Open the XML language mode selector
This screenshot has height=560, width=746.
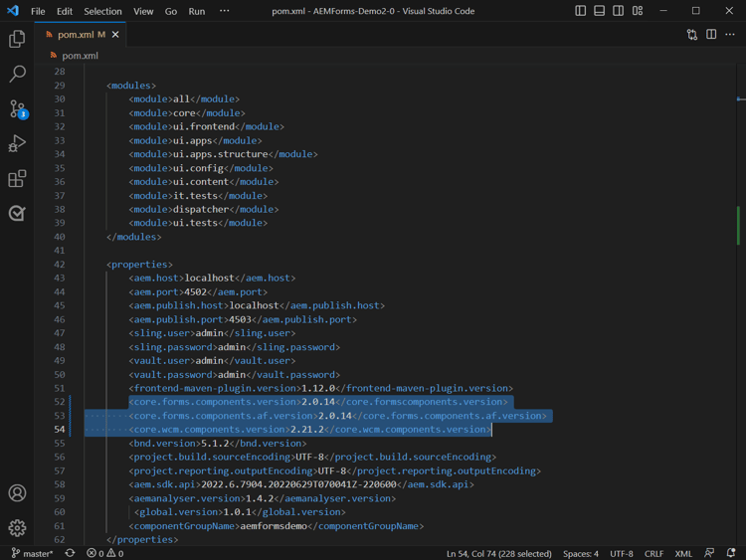tap(683, 553)
